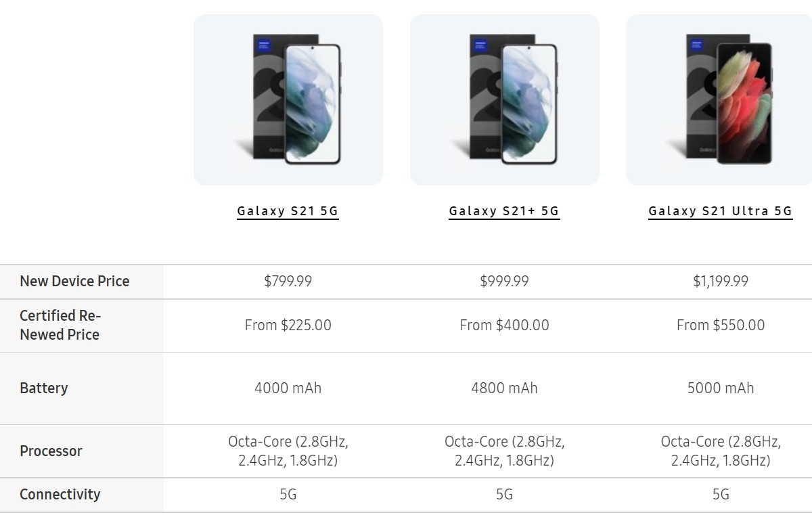Screen dimensions: 812x517
Task: Click the $1,199.99 new device price
Action: click(x=721, y=282)
